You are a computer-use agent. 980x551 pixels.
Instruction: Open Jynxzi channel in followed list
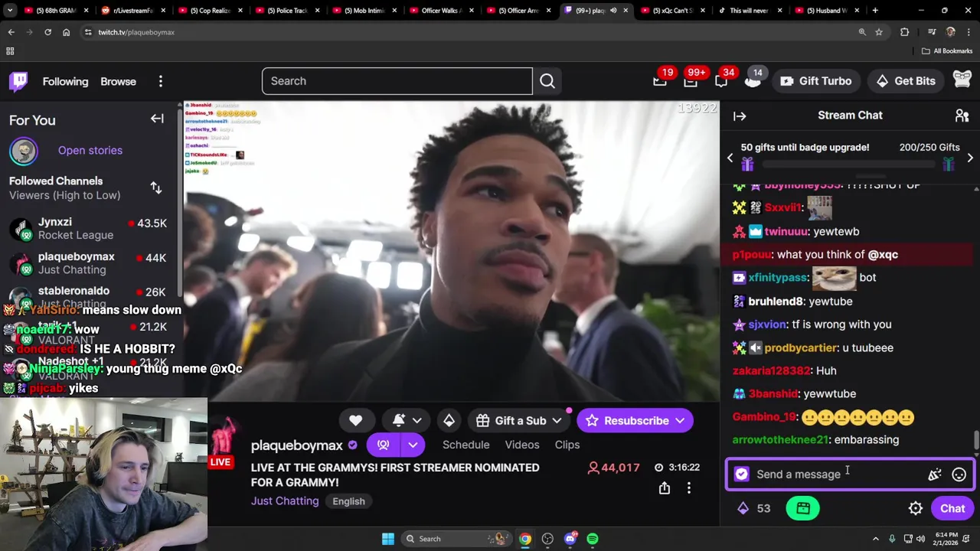pos(90,228)
